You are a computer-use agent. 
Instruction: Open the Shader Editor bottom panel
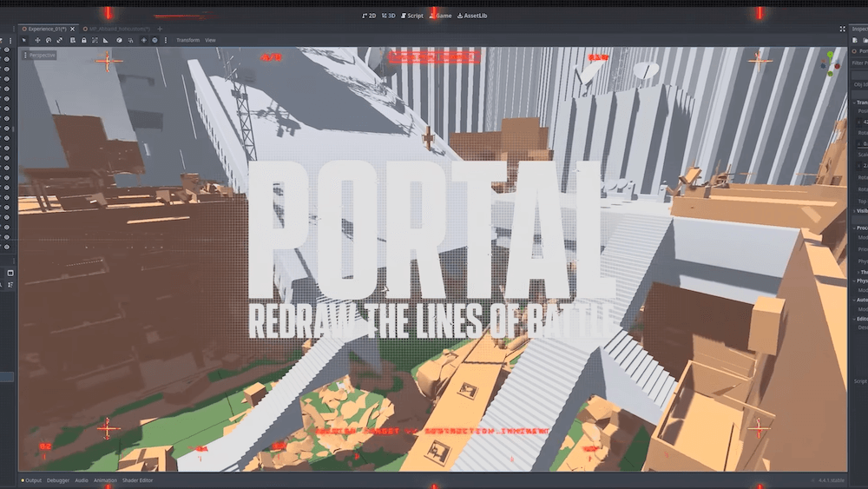pyautogui.click(x=137, y=480)
